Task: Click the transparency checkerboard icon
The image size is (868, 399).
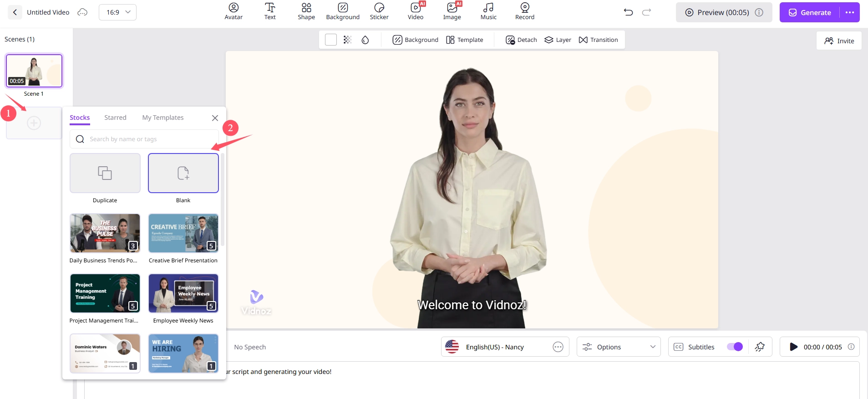Action: click(348, 40)
